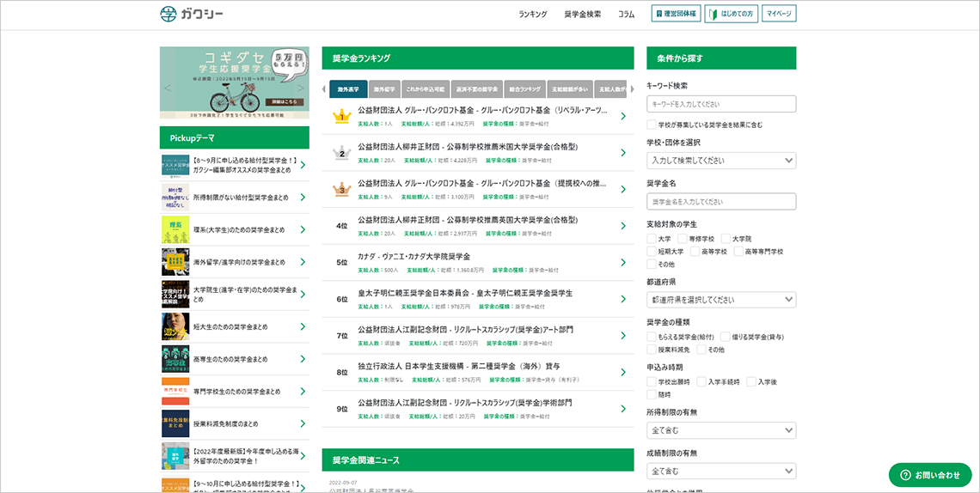Open chevron for ヴァニエ・カナダ大学院奨学金 row

coord(623,263)
